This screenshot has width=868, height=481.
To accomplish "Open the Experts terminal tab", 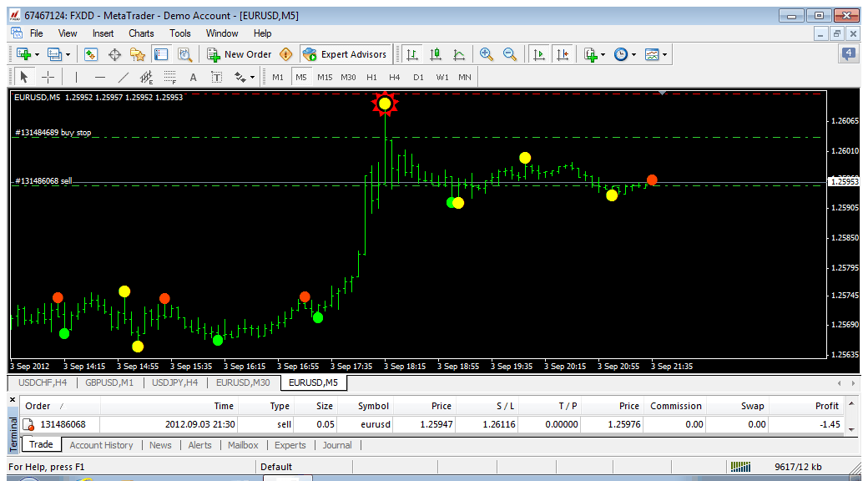I will 290,445.
